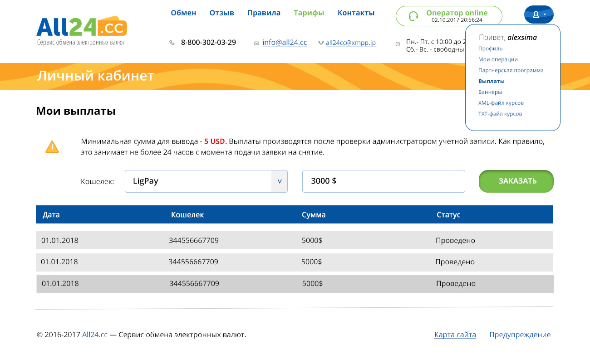Select Мои операции in user menu

click(x=498, y=59)
